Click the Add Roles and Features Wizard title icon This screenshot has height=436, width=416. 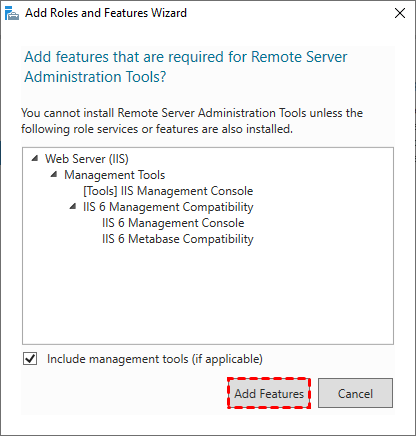[12, 14]
